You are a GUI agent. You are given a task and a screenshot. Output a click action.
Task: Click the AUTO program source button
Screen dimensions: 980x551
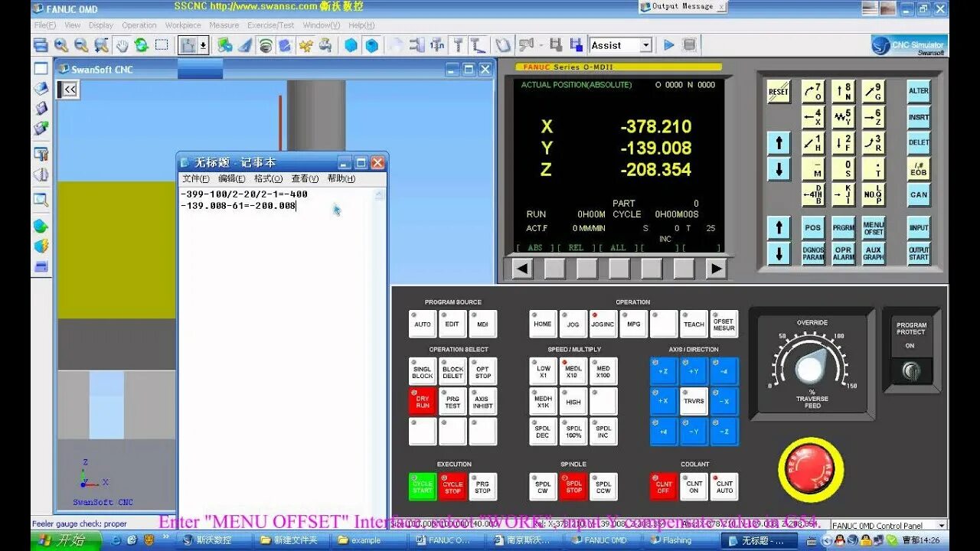tap(423, 324)
